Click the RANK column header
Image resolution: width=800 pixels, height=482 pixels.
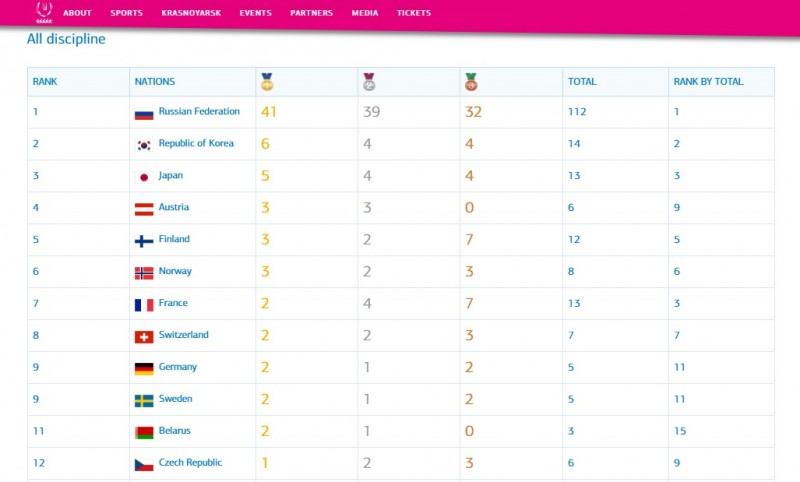[45, 82]
